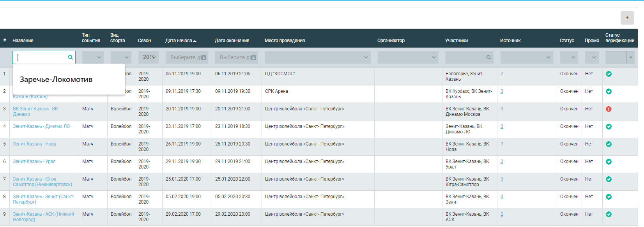
Task: Click the red warning icon in row 3
Action: point(609,109)
